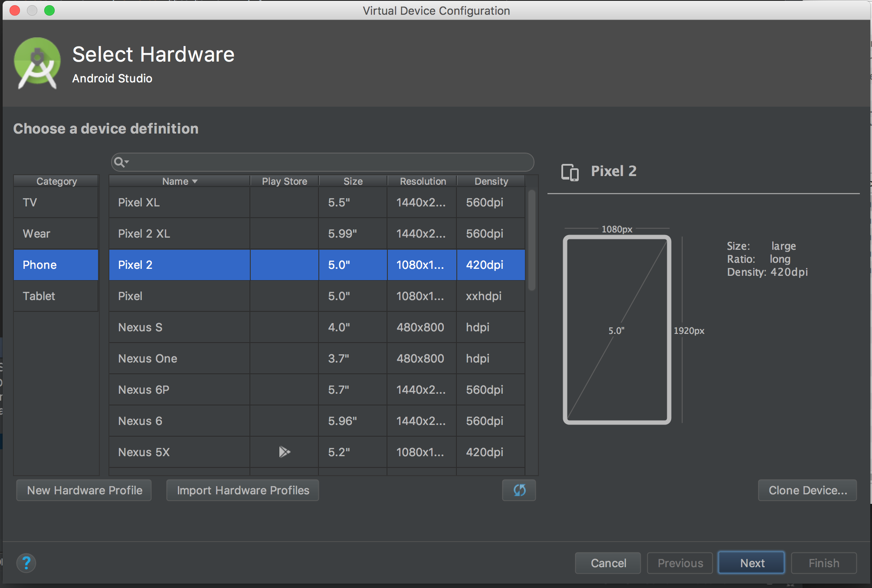Click the Android Studio logo icon
The height and width of the screenshot is (588, 872).
coord(37,63)
